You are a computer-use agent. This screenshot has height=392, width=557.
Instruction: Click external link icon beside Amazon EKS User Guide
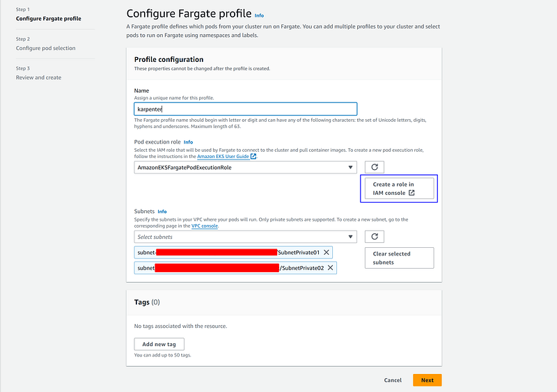(x=253, y=157)
